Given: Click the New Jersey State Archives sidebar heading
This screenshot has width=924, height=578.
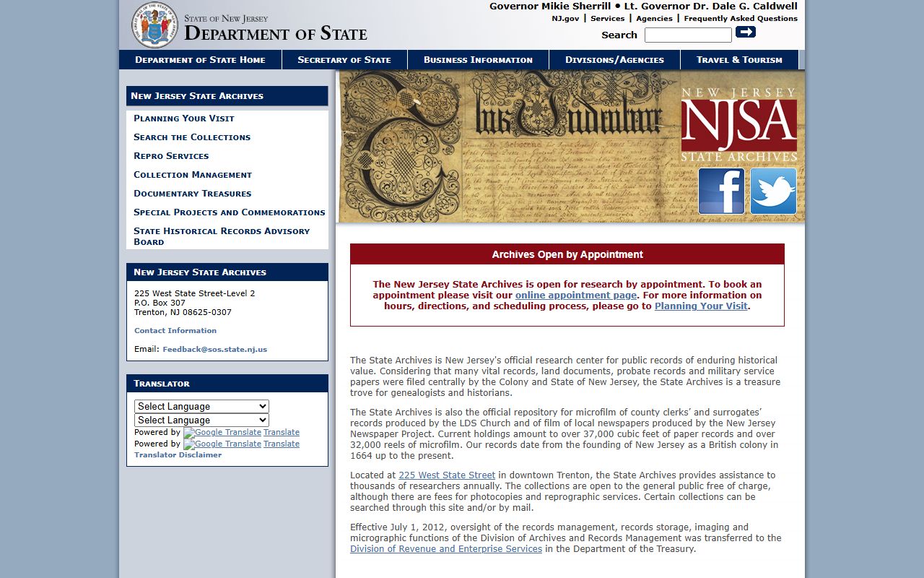Looking at the screenshot, I should click(227, 96).
